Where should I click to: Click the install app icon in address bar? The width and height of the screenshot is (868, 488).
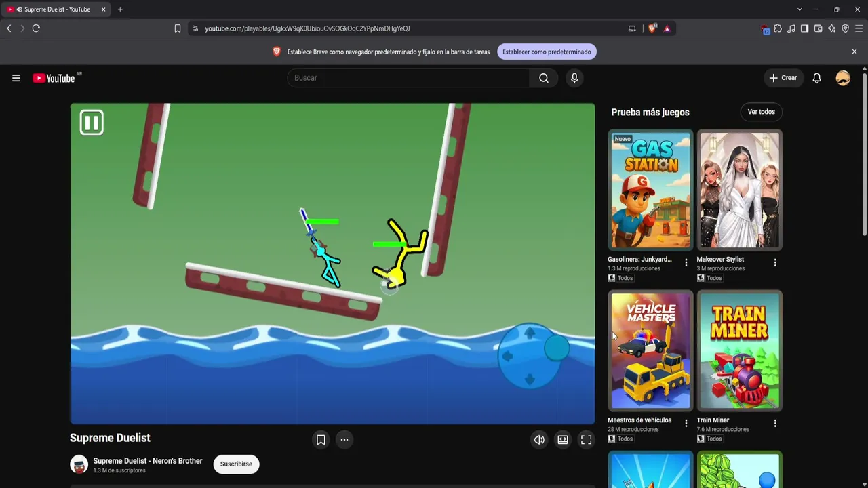(x=632, y=28)
